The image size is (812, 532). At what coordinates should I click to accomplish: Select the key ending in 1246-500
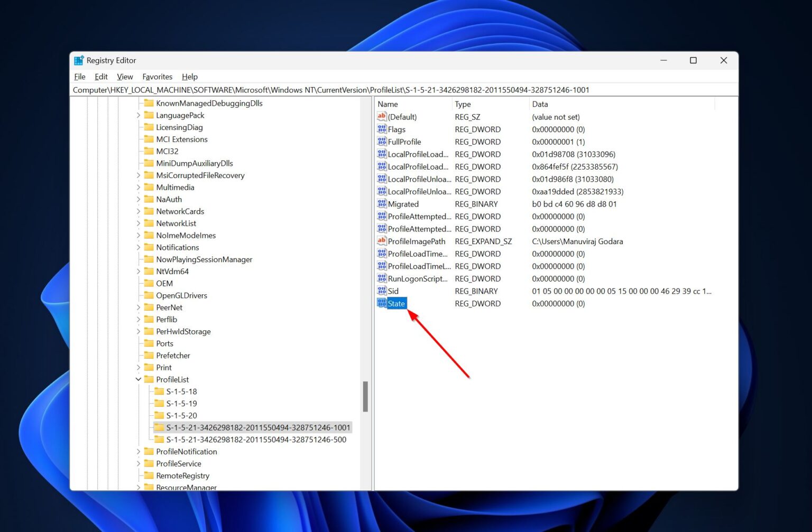(256, 440)
